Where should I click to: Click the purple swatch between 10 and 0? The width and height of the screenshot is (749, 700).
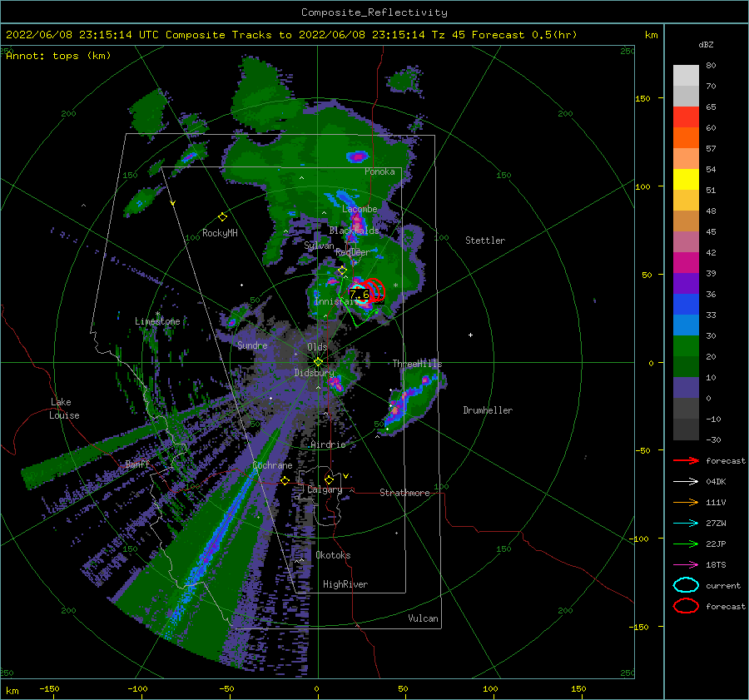686,388
